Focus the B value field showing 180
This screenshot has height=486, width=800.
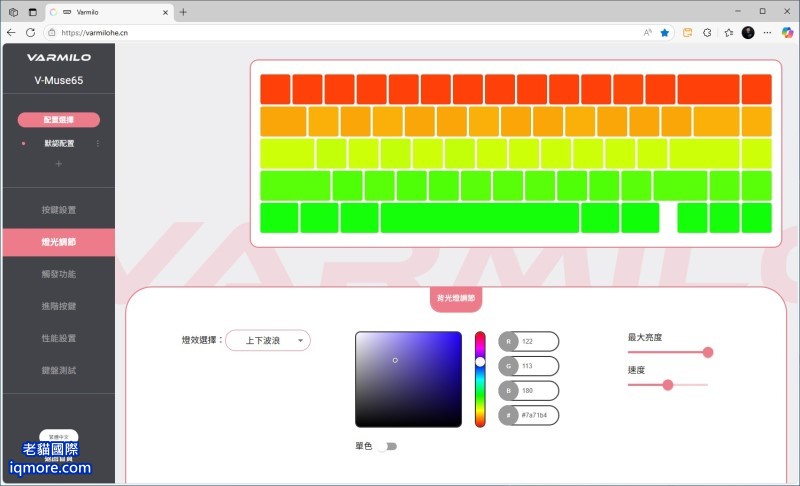[x=529, y=391]
